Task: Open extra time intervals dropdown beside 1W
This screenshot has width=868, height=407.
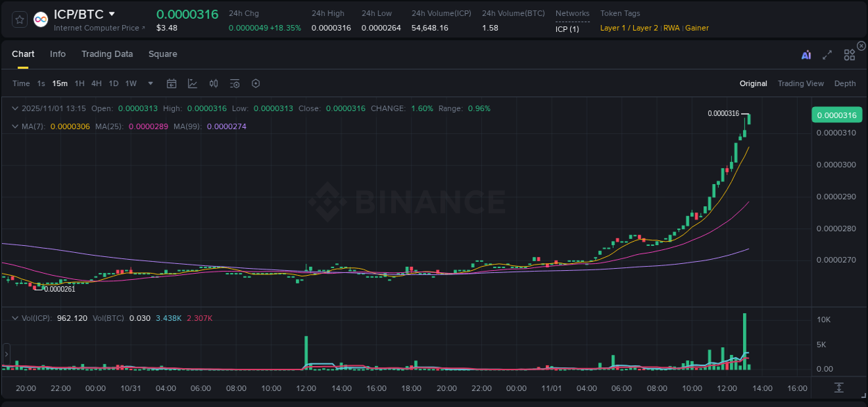Action: [149, 83]
